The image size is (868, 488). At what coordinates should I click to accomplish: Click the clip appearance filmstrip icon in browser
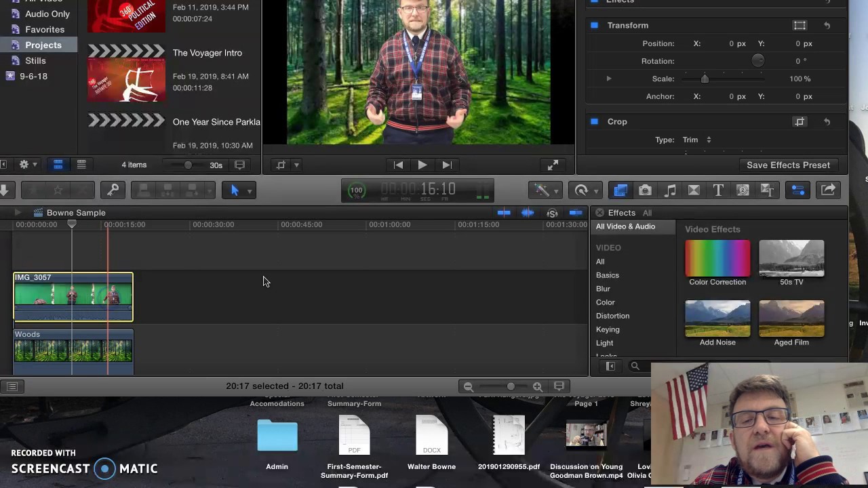tap(239, 165)
